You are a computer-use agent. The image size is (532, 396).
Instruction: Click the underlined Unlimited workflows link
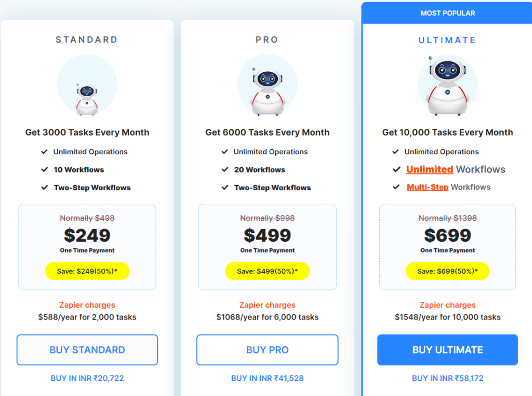click(x=430, y=169)
